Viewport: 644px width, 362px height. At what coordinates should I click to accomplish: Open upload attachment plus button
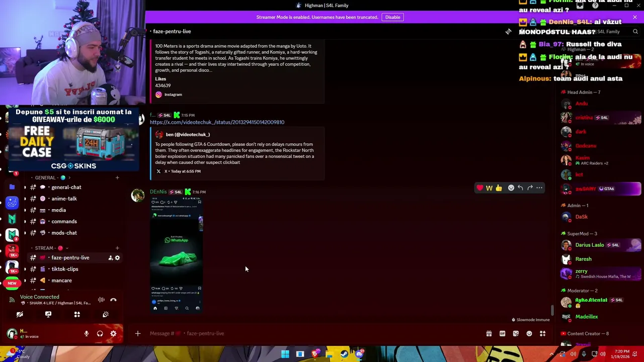pyautogui.click(x=137, y=333)
